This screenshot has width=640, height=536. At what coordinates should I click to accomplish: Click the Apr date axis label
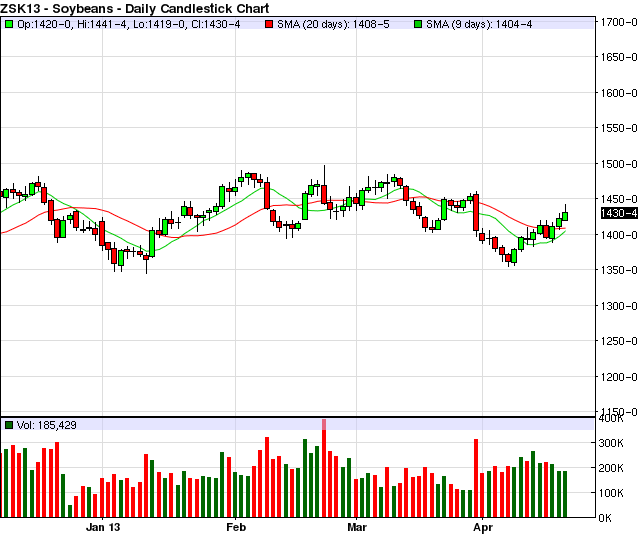pyautogui.click(x=483, y=527)
